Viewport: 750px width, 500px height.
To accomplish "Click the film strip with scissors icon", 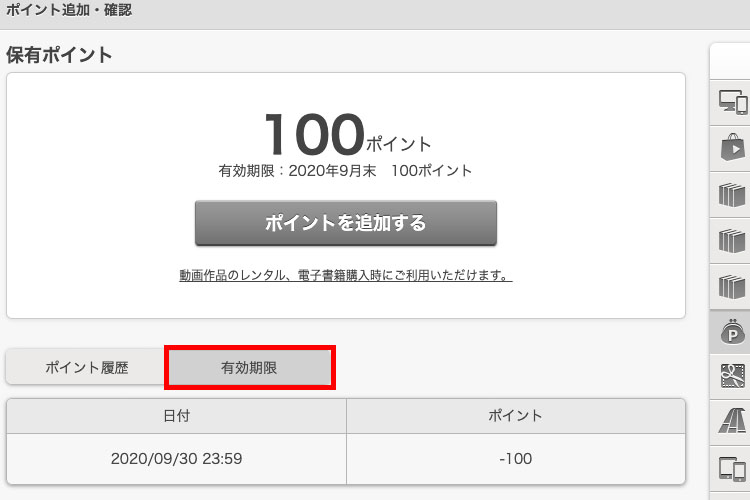I will point(733,377).
